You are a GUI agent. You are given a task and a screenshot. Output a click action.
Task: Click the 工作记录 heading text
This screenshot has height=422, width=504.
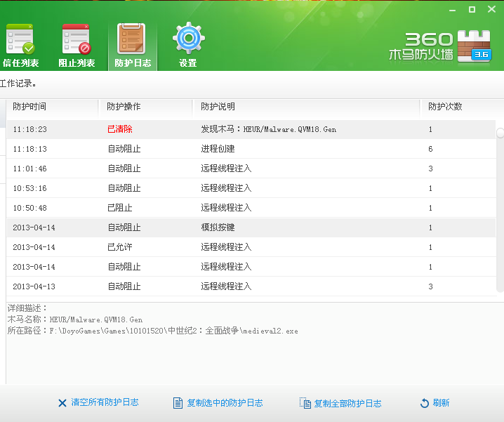point(18,84)
